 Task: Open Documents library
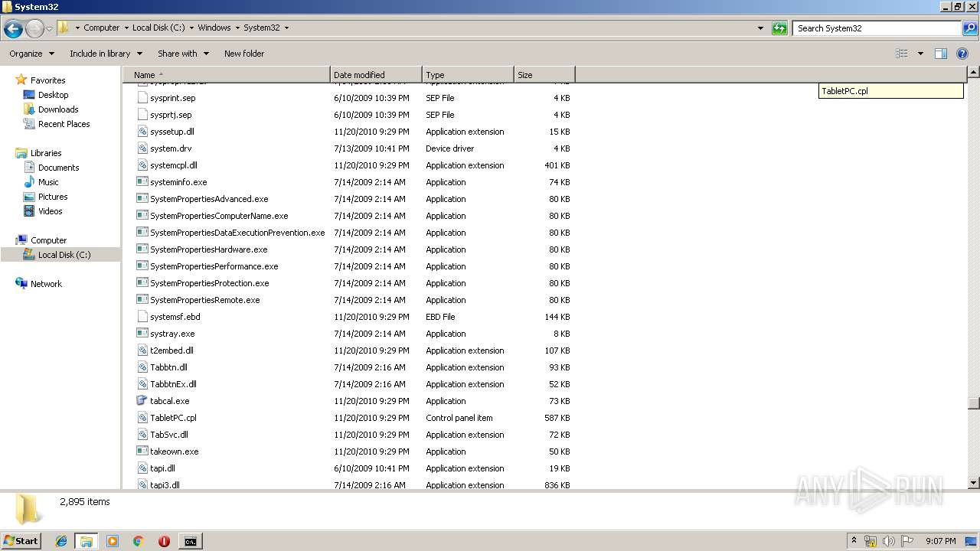(x=58, y=168)
